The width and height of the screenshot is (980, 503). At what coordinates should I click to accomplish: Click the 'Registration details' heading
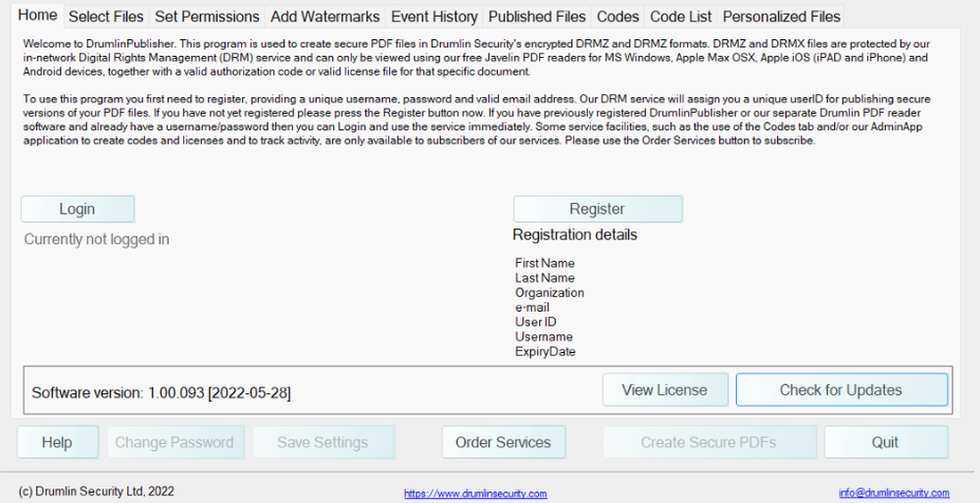pyautogui.click(x=575, y=234)
